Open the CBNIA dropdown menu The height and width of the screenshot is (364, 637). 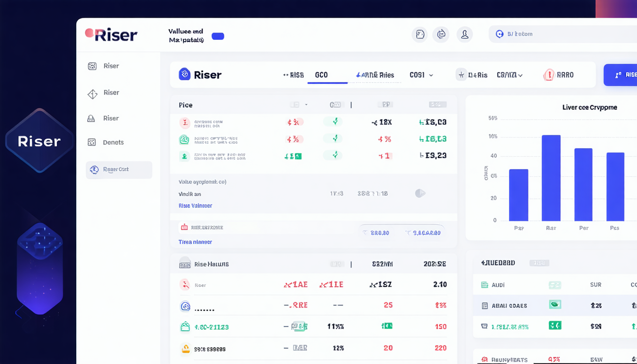pyautogui.click(x=510, y=75)
